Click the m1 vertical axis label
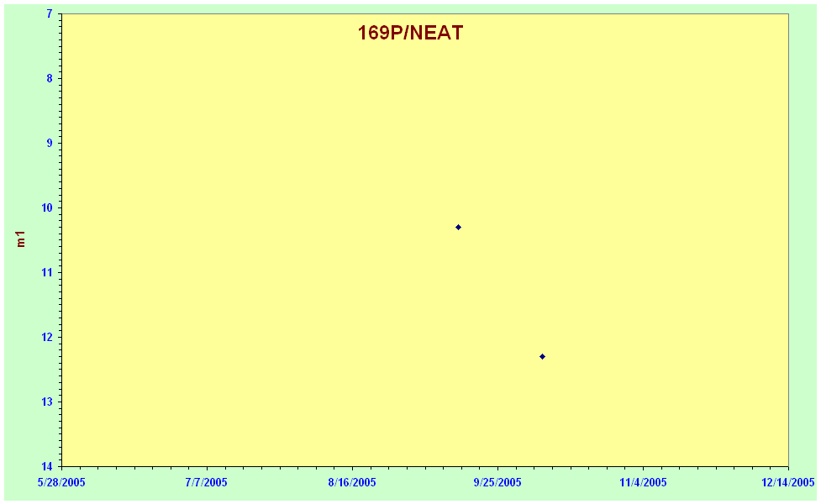This screenshot has height=504, width=821. [x=21, y=239]
